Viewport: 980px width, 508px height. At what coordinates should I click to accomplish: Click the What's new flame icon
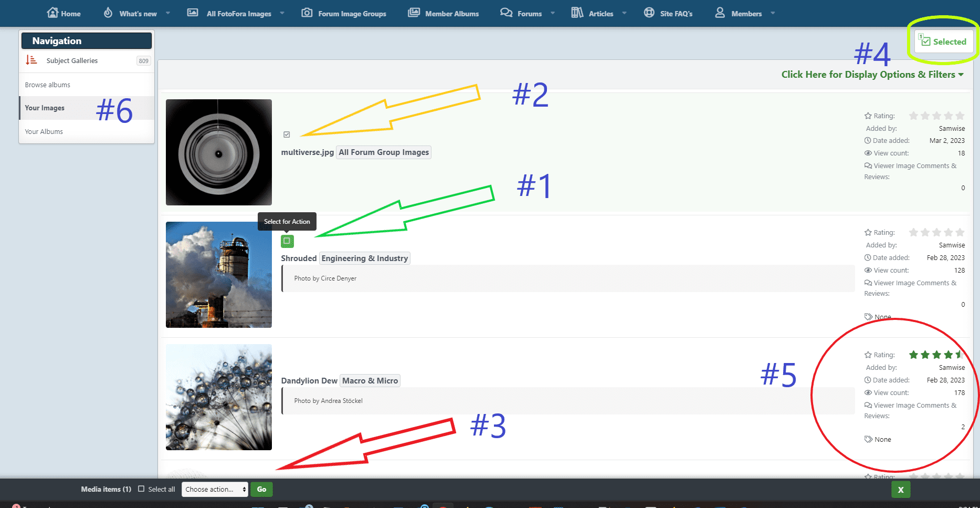tap(108, 13)
